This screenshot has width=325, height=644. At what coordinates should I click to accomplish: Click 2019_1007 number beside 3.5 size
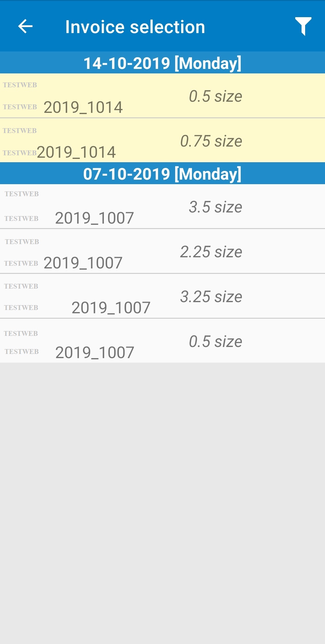[x=94, y=218]
